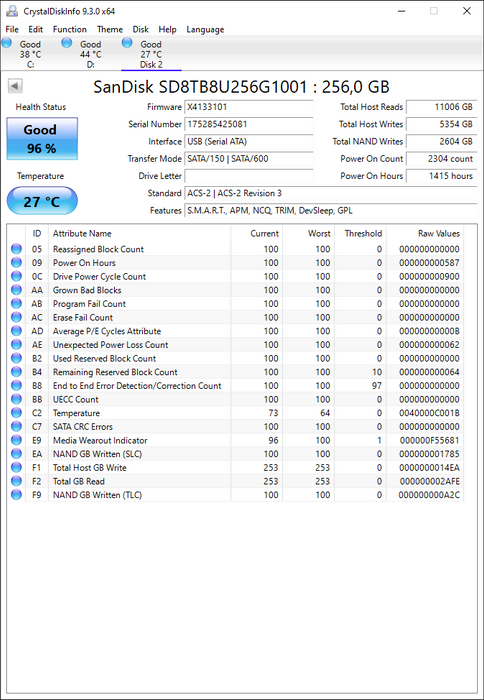This screenshot has width=484, height=700.
Task: Click the status orb for Unexpected Power Loss Count
Action: click(x=16, y=345)
